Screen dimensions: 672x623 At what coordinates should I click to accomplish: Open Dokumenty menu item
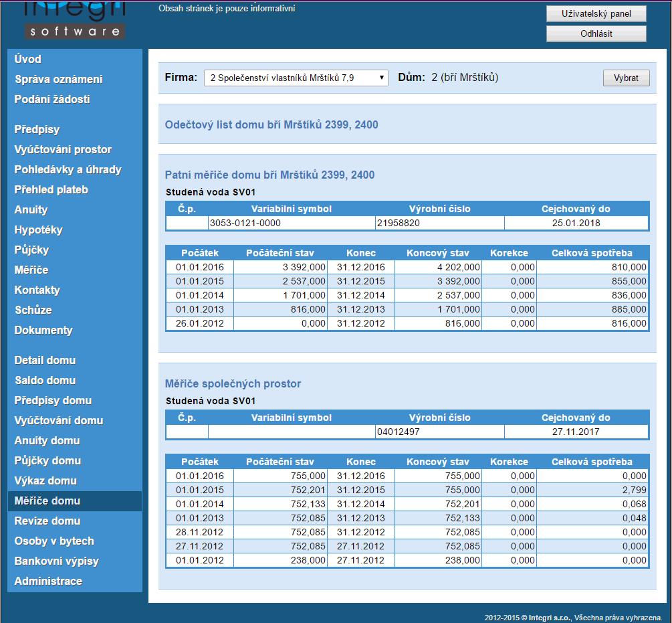(43, 330)
